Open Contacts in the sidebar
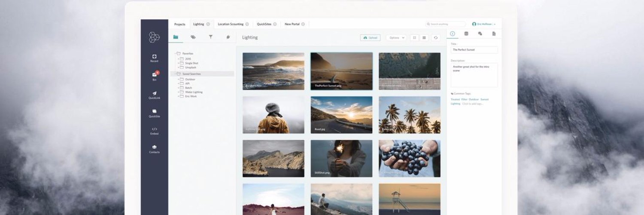Screen dimensions: 644x215 154,149
